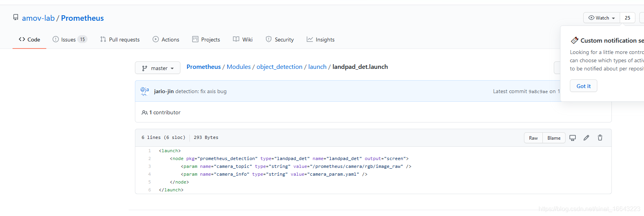Open the Prometheus repository title link
Image resolution: width=644 pixels, height=216 pixels.
[82, 18]
